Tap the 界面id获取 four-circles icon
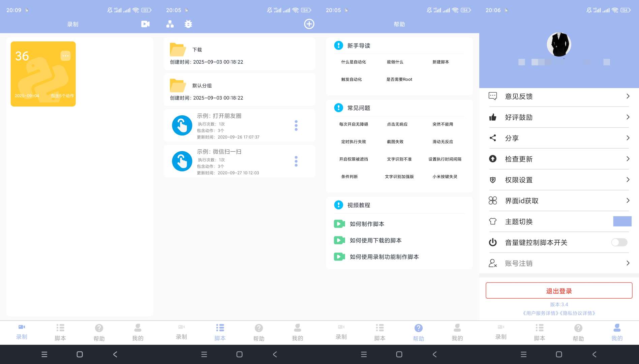 (493, 201)
